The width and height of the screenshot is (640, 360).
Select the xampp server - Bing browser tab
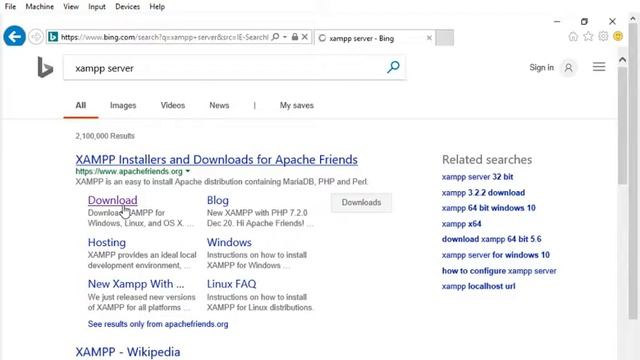pyautogui.click(x=373, y=38)
